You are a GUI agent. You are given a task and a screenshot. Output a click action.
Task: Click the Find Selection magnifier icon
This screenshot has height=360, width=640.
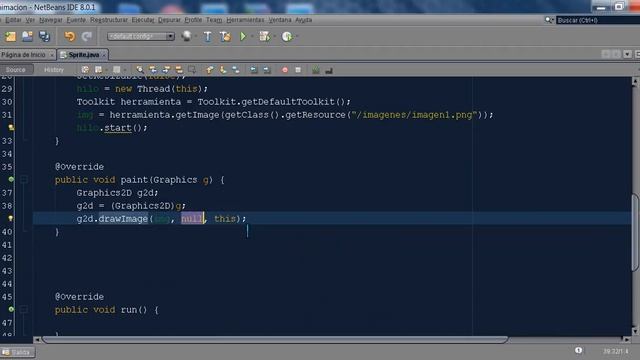140,70
